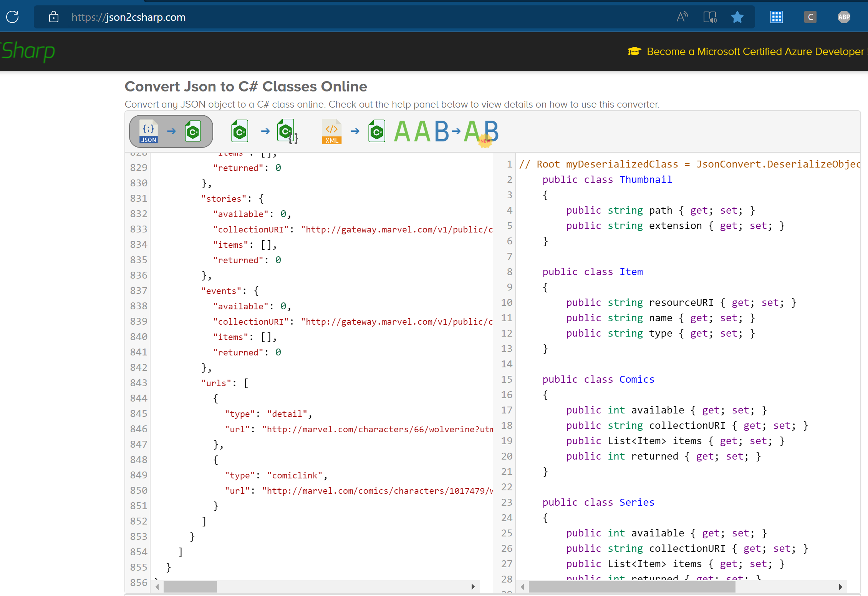Toggle the browser extensions menu
Image resolution: width=868 pixels, height=596 pixels.
778,17
